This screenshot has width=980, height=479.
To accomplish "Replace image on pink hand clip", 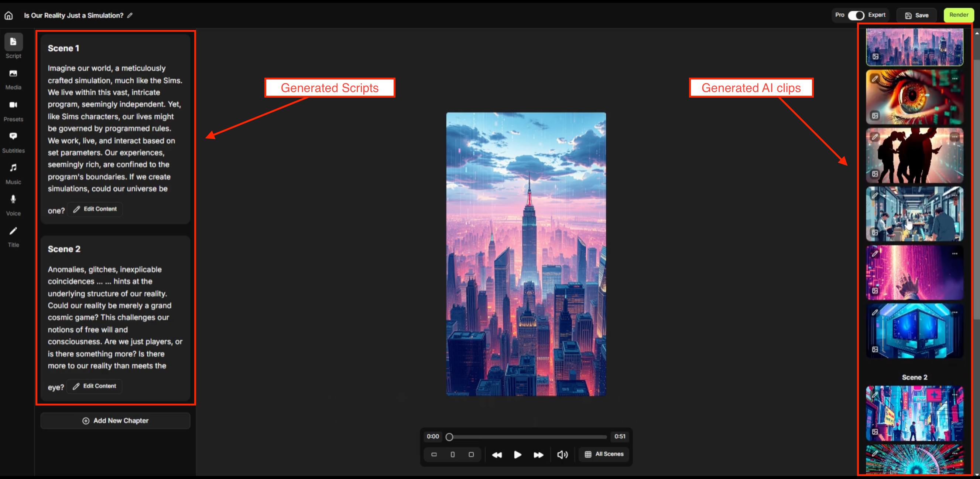I will pyautogui.click(x=875, y=291).
